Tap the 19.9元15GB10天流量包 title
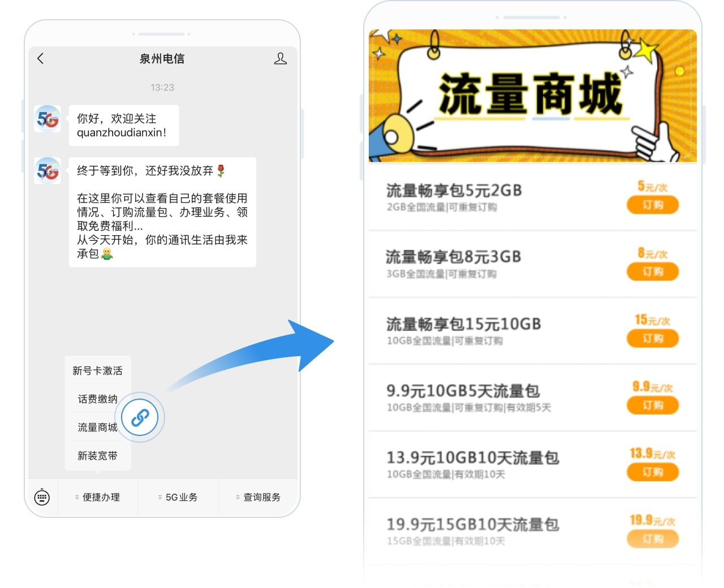Image resolution: width=724 pixels, height=588 pixels. (x=473, y=524)
